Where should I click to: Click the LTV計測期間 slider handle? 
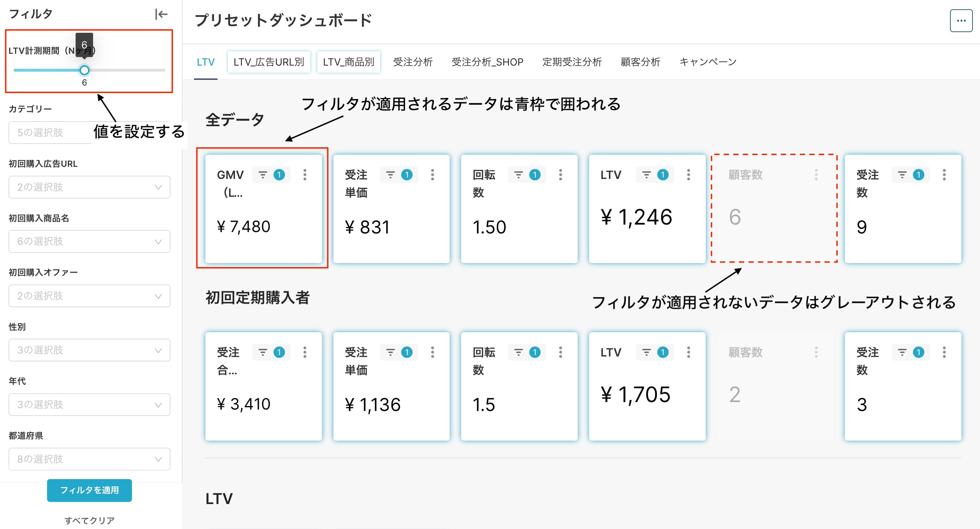coord(85,70)
